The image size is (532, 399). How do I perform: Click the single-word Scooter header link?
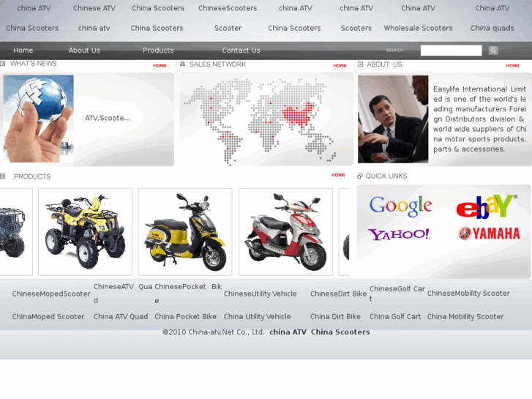pyautogui.click(x=228, y=28)
